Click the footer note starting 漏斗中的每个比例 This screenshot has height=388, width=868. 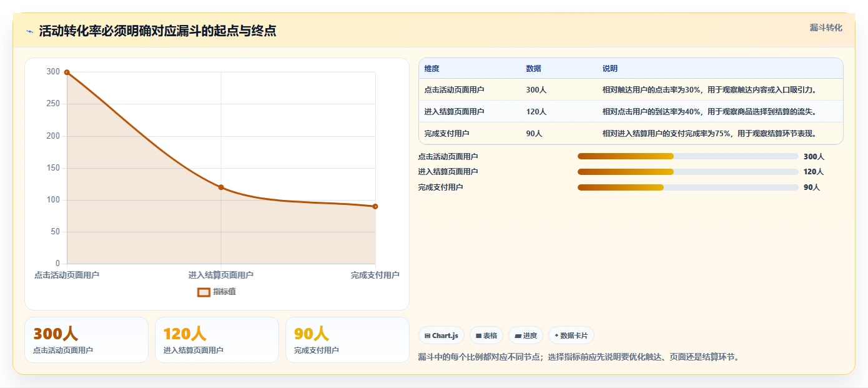point(578,357)
